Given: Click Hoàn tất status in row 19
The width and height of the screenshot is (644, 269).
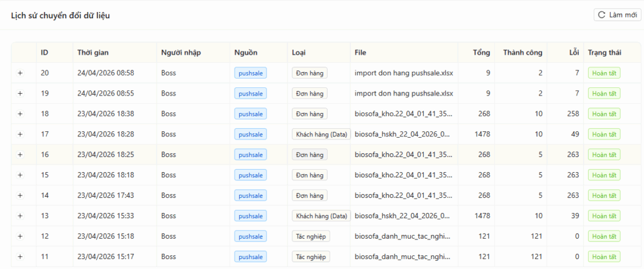Looking at the screenshot, I should (x=604, y=94).
